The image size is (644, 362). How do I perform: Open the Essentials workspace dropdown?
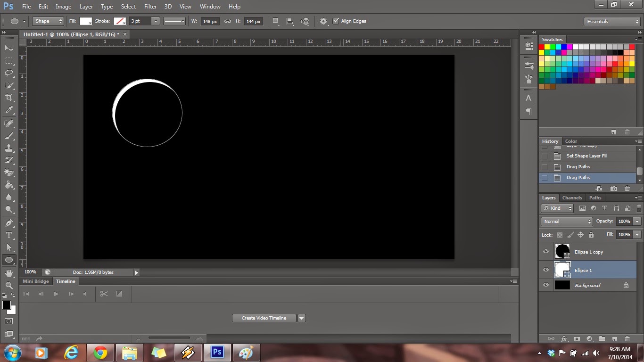pos(612,22)
